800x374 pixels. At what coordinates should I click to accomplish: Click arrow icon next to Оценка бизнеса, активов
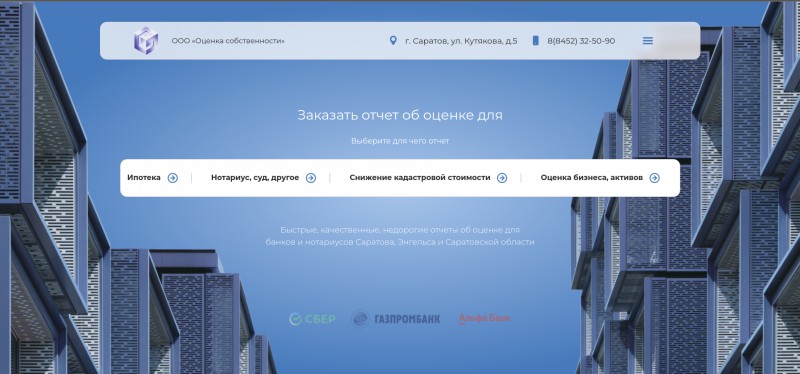(655, 178)
